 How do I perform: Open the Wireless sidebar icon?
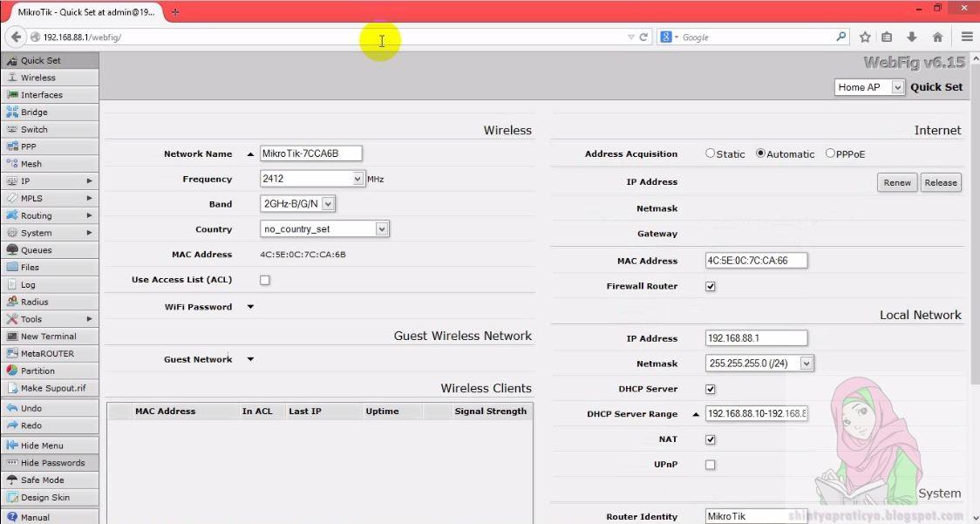click(12, 78)
